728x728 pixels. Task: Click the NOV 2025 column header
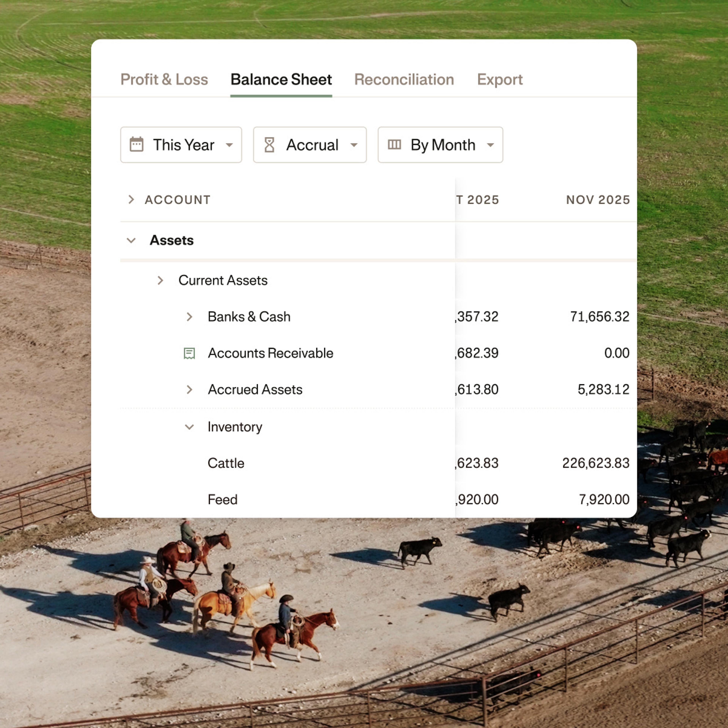(598, 200)
